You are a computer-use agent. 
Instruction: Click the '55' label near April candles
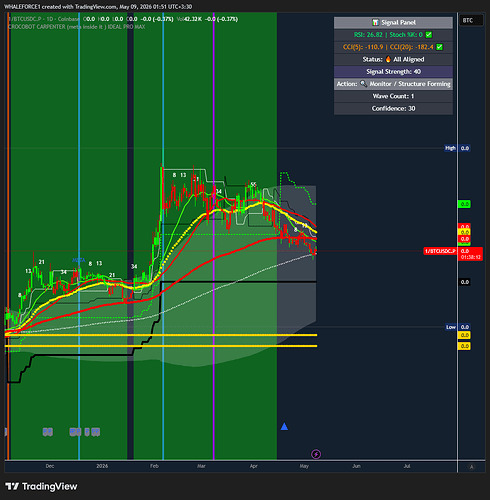click(253, 184)
